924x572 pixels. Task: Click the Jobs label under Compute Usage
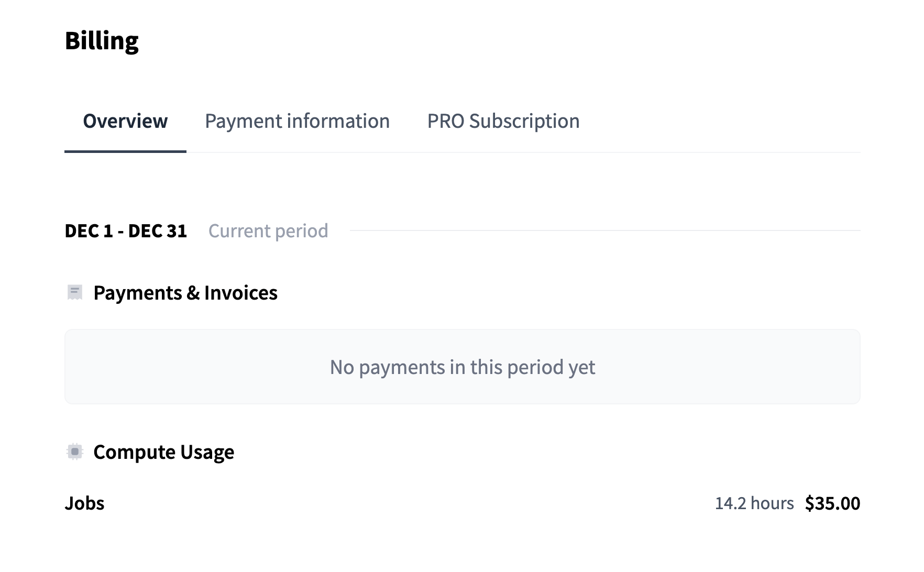click(85, 503)
